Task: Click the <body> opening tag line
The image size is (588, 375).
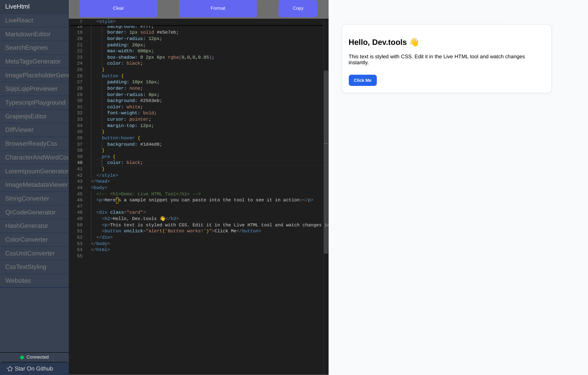Action: point(99,188)
